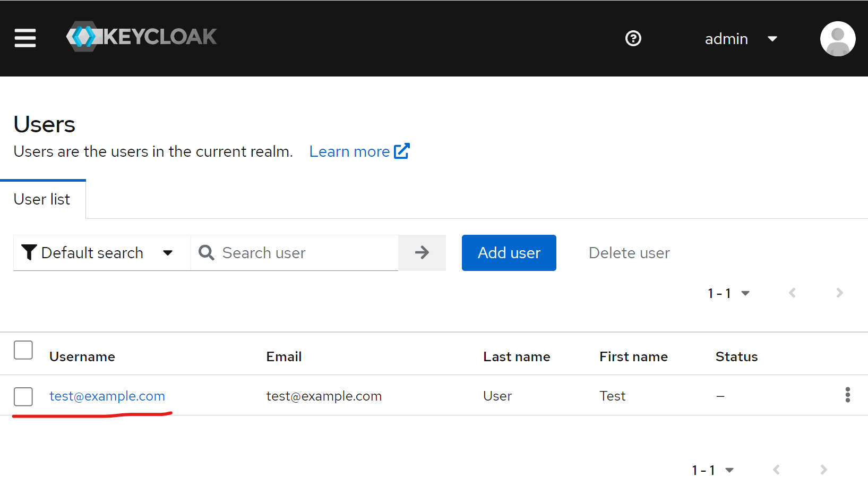Click the Keycloak logo
The height and width of the screenshot is (493, 868).
141,37
